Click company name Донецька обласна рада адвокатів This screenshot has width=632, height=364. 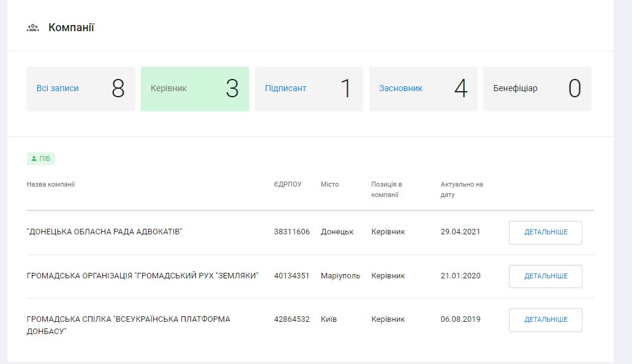click(105, 232)
